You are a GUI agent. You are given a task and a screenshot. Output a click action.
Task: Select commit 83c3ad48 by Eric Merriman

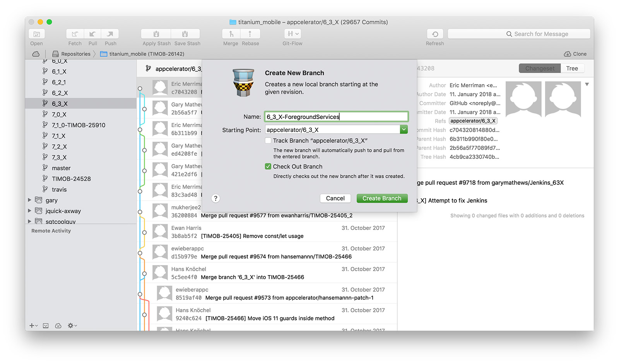coord(170,191)
